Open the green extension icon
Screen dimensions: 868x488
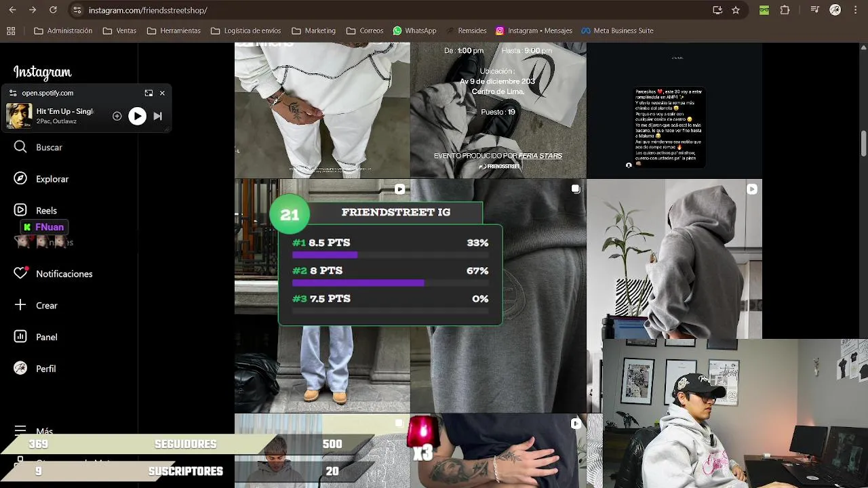[x=764, y=10]
